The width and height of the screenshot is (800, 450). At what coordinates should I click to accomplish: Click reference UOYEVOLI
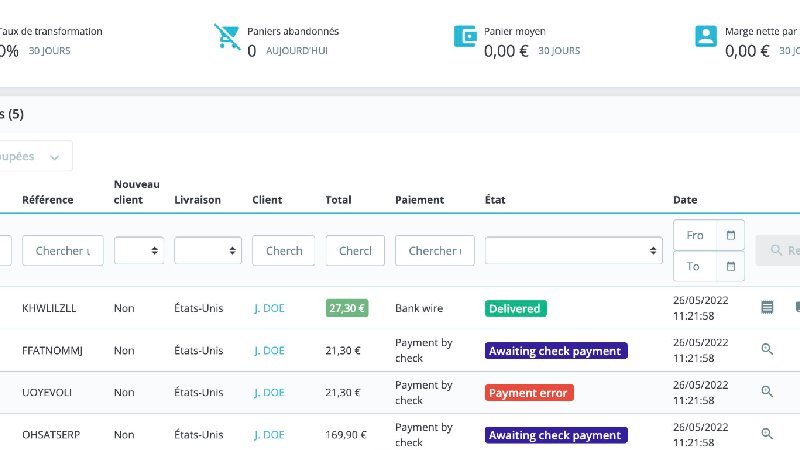point(47,392)
